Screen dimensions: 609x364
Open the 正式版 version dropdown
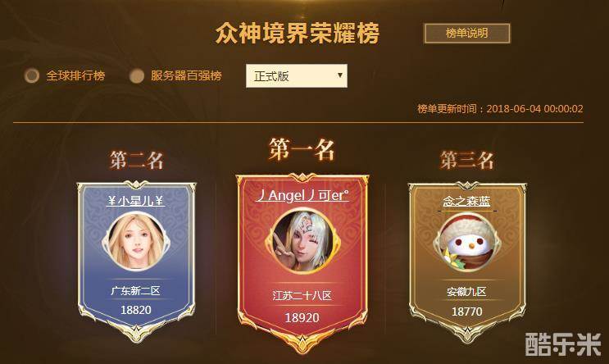coord(297,75)
